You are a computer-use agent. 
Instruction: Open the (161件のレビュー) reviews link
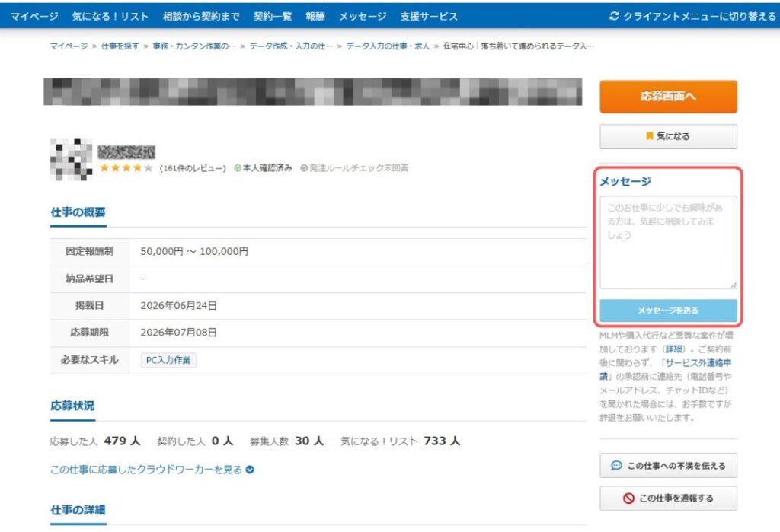(193, 168)
